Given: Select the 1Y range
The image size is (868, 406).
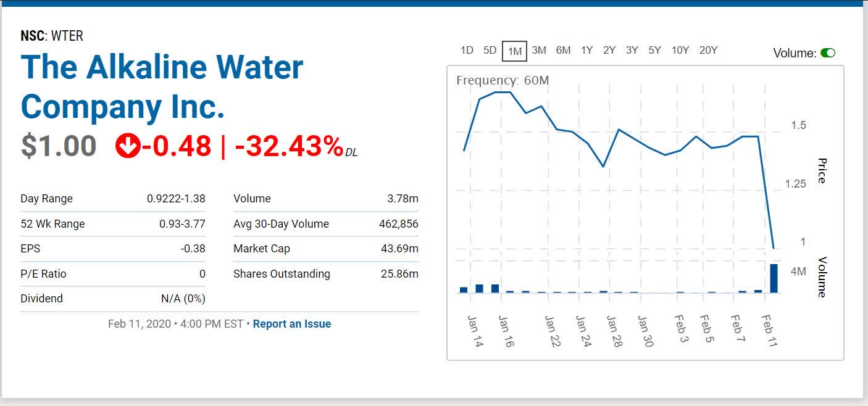Looking at the screenshot, I should pyautogui.click(x=586, y=50).
